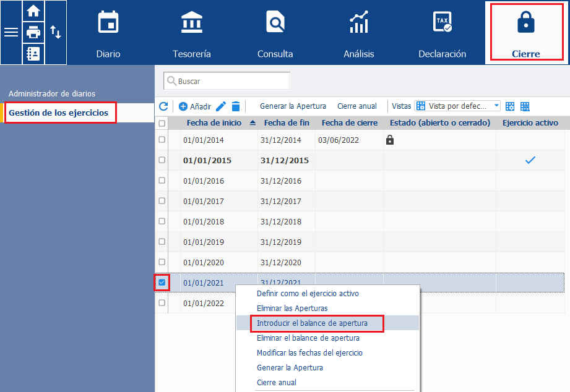Choose Introducir el balance de apertura
The width and height of the screenshot is (570, 392).
(x=312, y=323)
